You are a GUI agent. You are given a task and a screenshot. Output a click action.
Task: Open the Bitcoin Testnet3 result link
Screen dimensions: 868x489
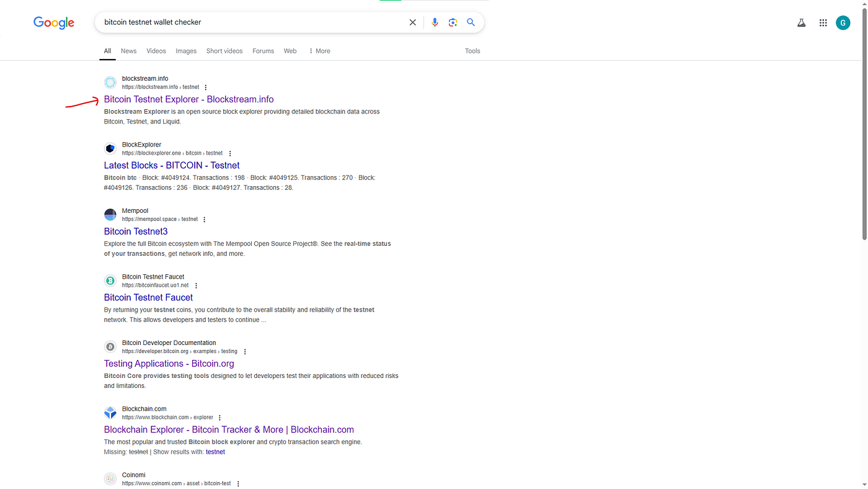click(x=136, y=231)
